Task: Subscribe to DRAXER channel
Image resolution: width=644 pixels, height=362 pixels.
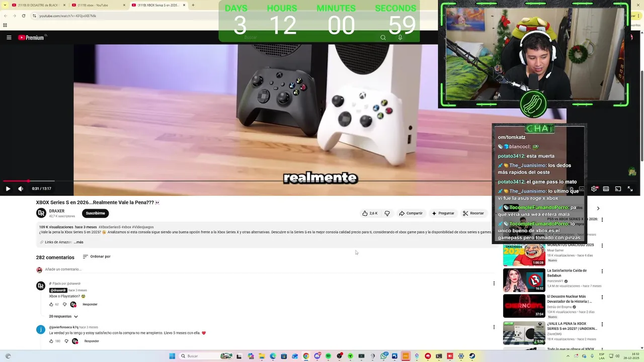Action: [95, 213]
